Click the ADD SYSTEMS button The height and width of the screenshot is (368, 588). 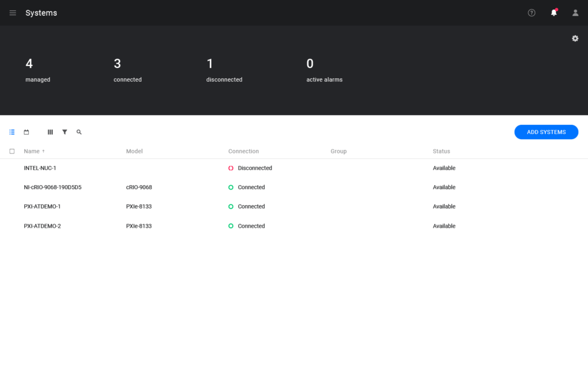[x=546, y=132]
